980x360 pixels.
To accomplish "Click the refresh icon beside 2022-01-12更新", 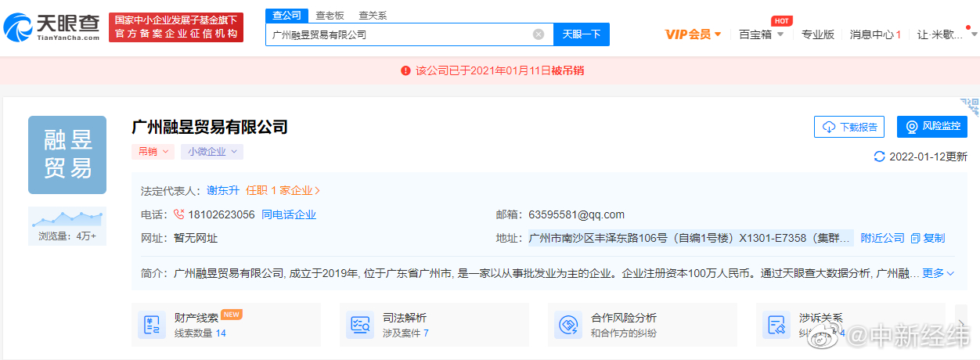I will pyautogui.click(x=879, y=157).
